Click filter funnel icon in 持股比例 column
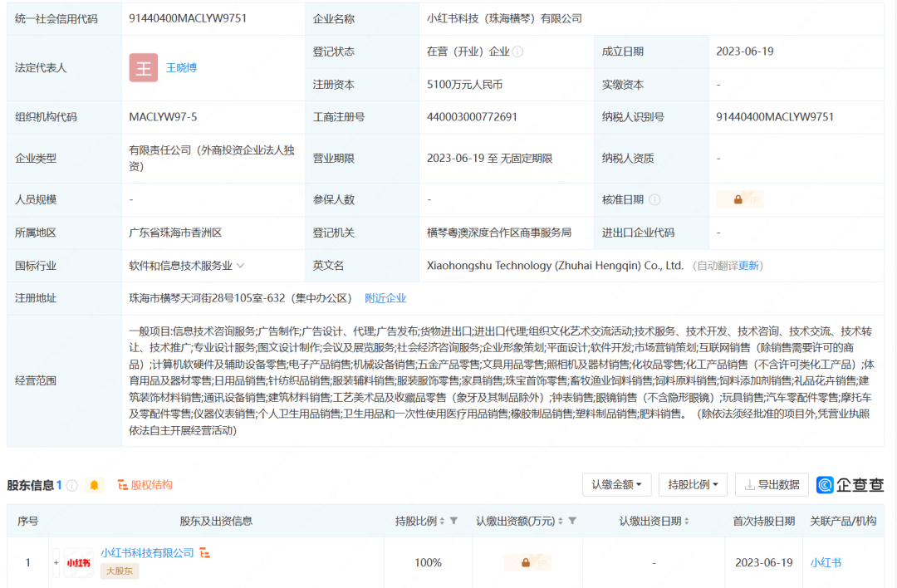Viewport: 897px width, 588px height. (x=453, y=521)
